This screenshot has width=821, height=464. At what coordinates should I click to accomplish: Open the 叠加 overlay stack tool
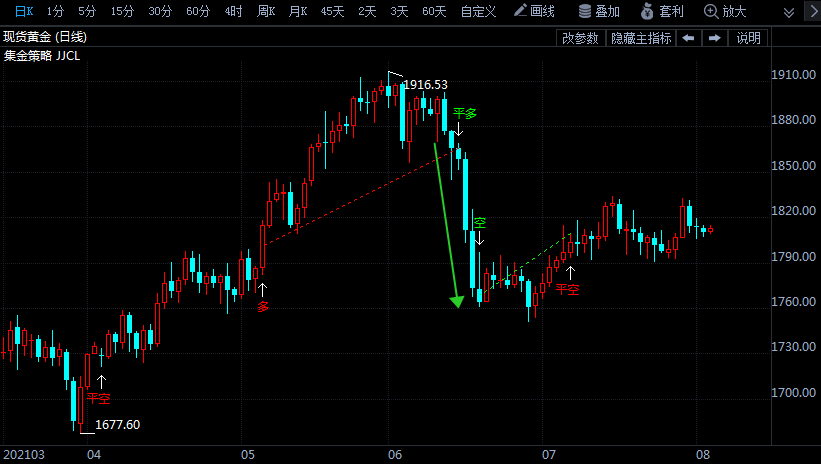point(599,11)
